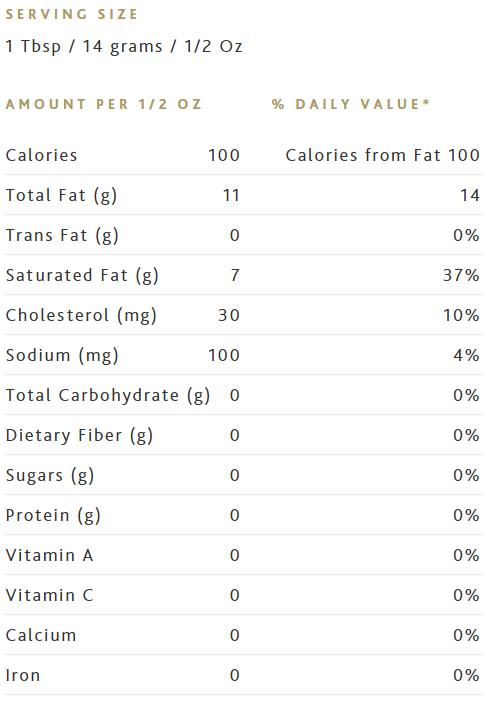Click Saturated Fat 37% daily value

pyautogui.click(x=461, y=275)
